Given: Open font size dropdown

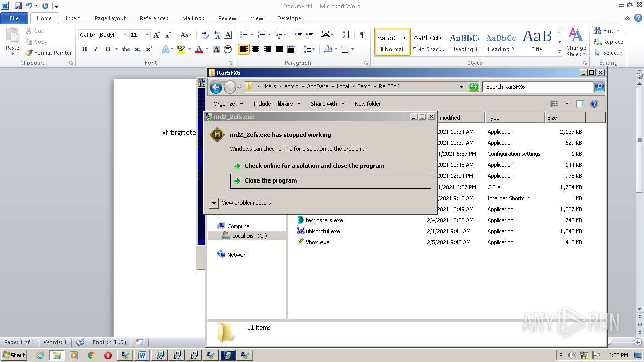Looking at the screenshot, I should click(x=147, y=35).
